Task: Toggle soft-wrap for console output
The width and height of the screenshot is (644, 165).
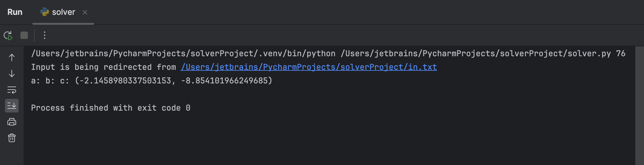Action: pos(12,90)
